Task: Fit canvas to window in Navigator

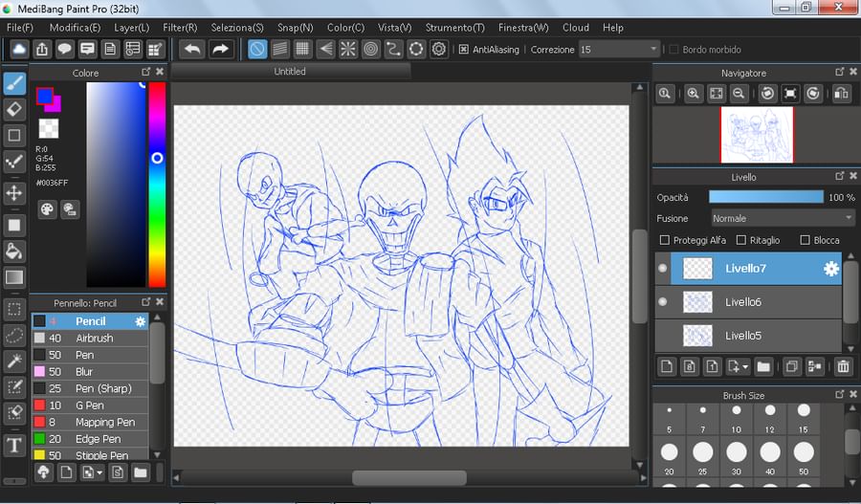Action: click(717, 94)
